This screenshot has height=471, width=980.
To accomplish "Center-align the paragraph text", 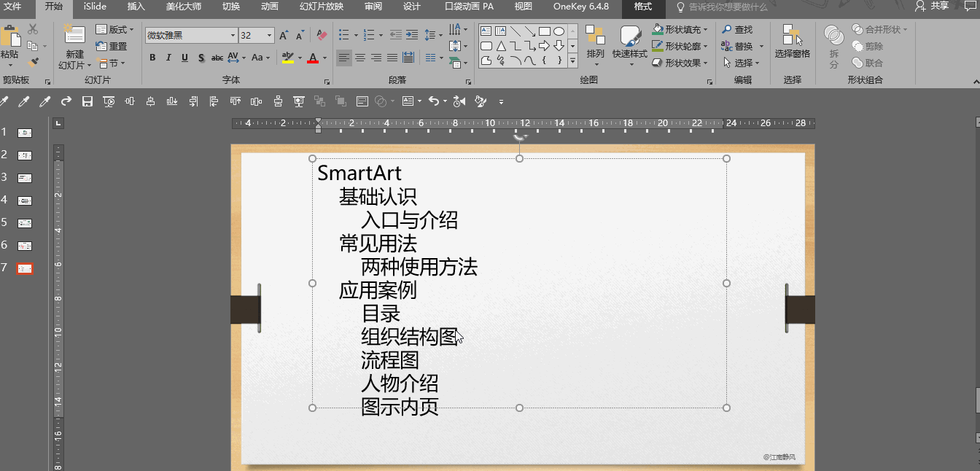I will (x=360, y=58).
